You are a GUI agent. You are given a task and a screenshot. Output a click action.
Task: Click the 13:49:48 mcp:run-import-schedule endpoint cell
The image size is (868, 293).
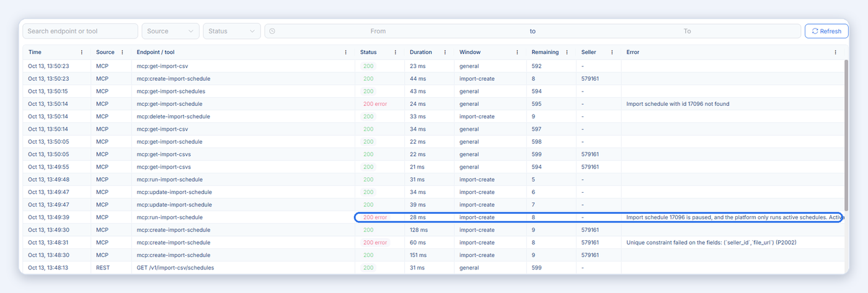[x=169, y=180]
